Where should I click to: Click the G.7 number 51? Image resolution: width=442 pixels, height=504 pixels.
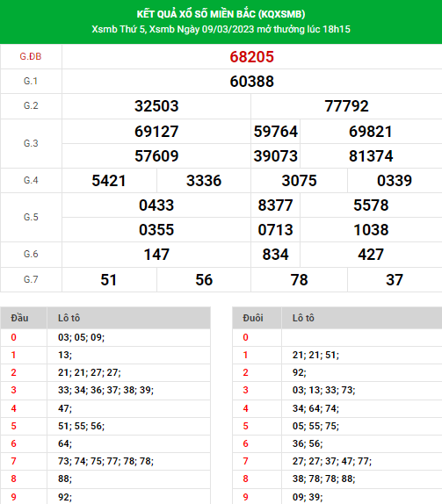[108, 279]
